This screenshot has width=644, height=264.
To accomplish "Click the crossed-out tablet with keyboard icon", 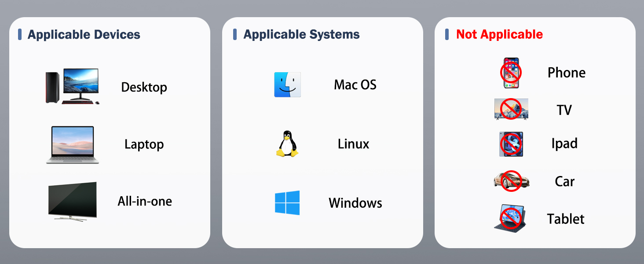I will [510, 218].
